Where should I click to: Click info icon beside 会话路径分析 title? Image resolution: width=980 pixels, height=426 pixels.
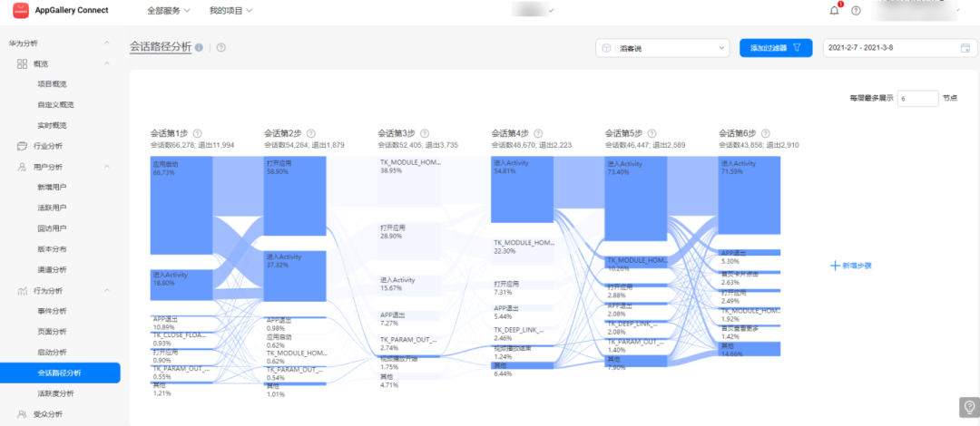[199, 47]
